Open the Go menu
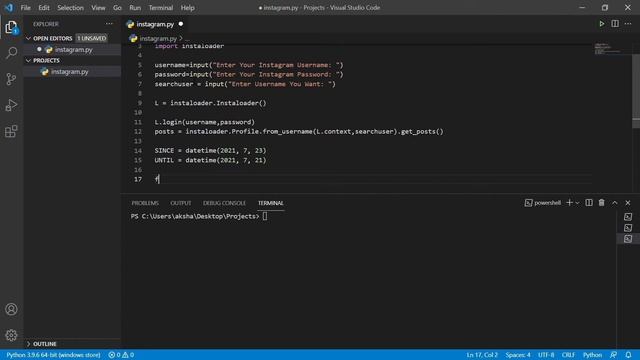Screen dimensions: 640x360 117,8
